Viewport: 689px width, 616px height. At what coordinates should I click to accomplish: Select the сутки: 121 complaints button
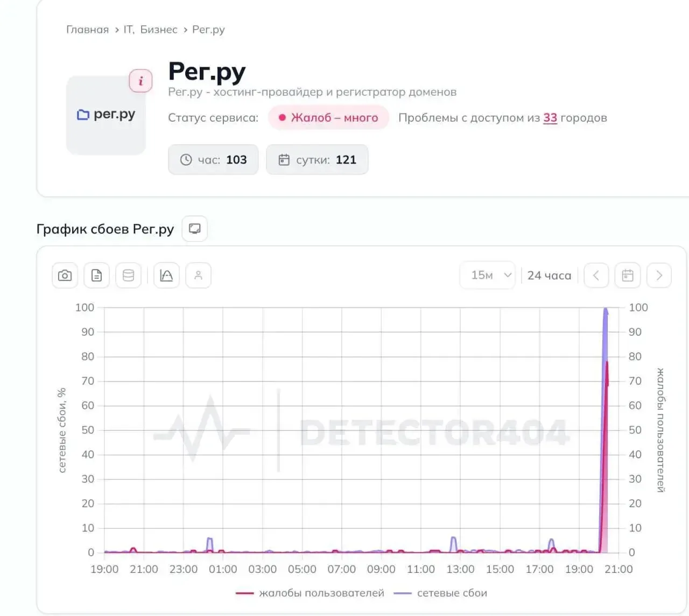coord(317,160)
